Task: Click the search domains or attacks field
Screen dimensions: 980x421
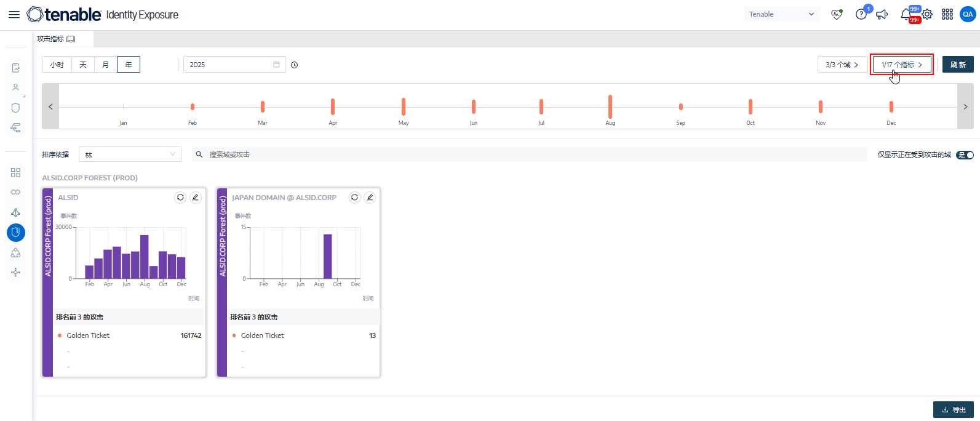Action: pyautogui.click(x=529, y=154)
